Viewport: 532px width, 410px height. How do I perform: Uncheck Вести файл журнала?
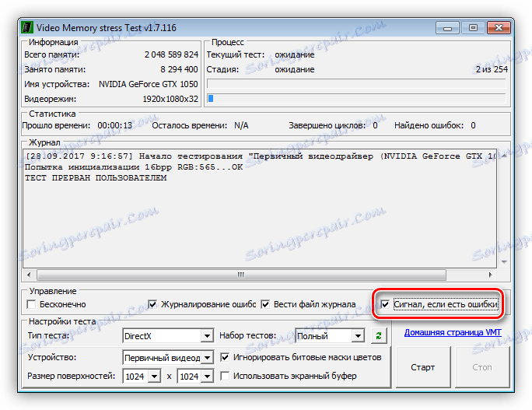(x=265, y=304)
